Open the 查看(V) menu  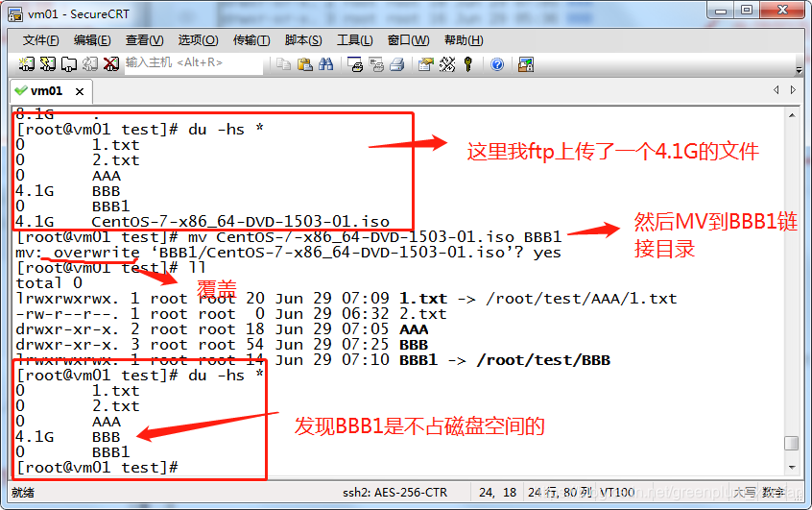145,40
